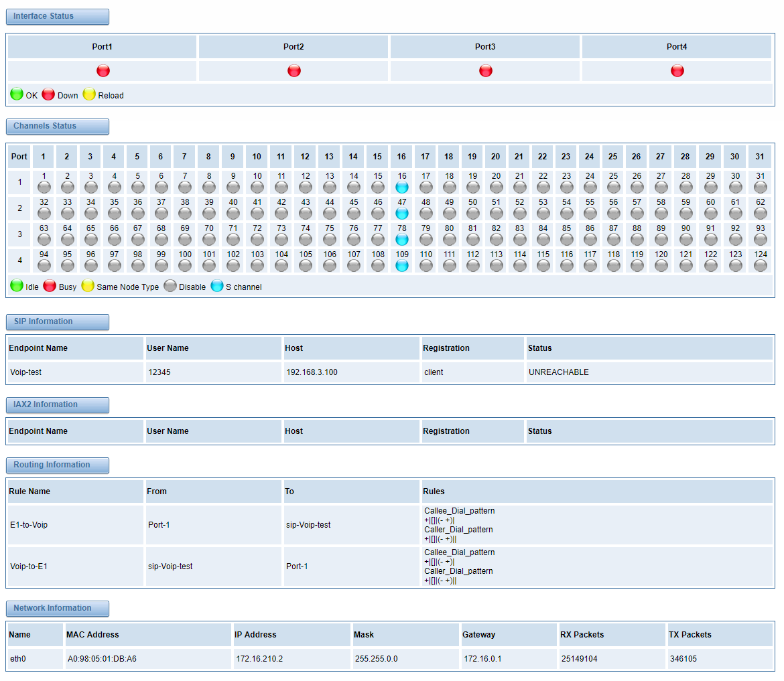Click the green OK legend icon

(17, 94)
